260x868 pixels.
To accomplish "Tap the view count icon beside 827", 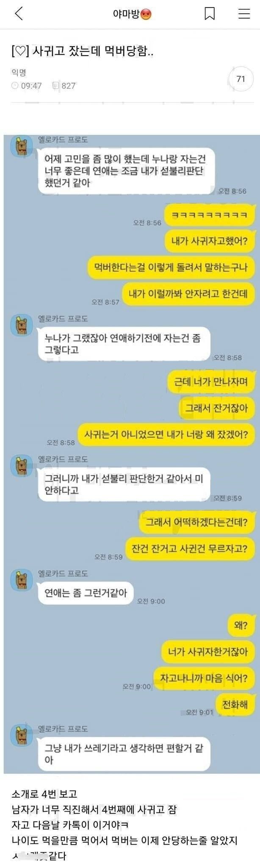I will click(55, 86).
